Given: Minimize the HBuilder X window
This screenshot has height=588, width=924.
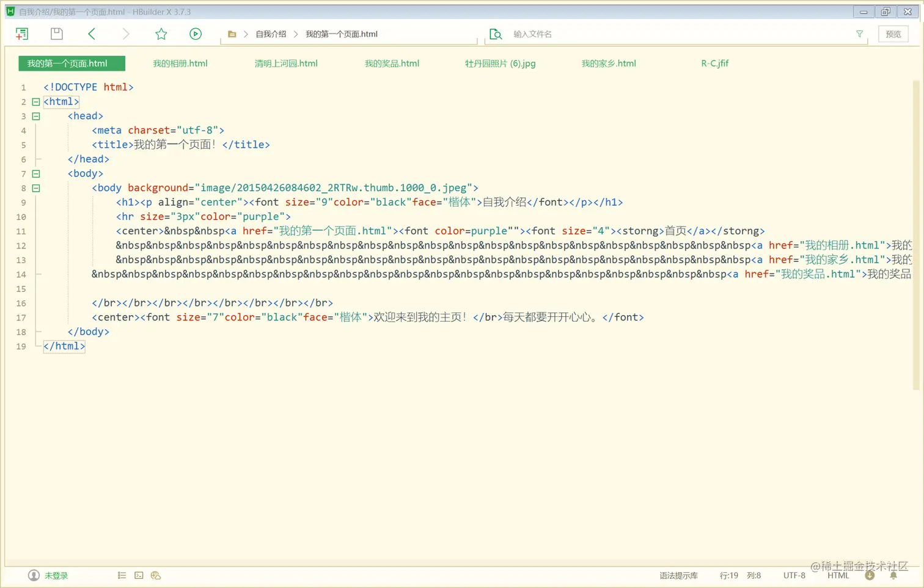Looking at the screenshot, I should (x=864, y=12).
